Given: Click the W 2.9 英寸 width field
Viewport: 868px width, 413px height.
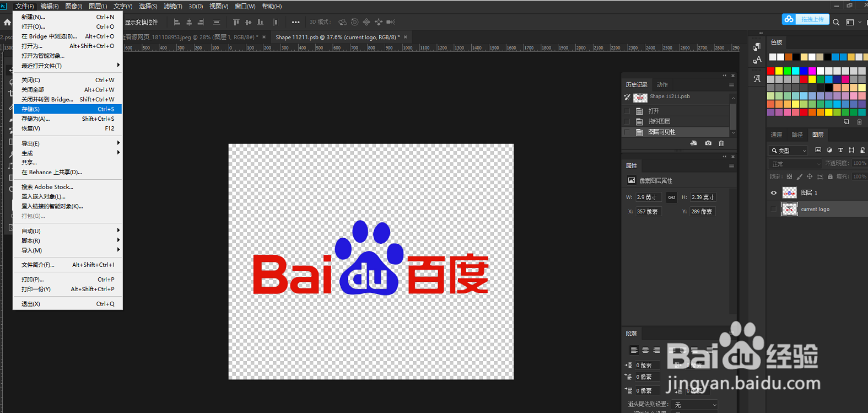Looking at the screenshot, I should [x=649, y=197].
